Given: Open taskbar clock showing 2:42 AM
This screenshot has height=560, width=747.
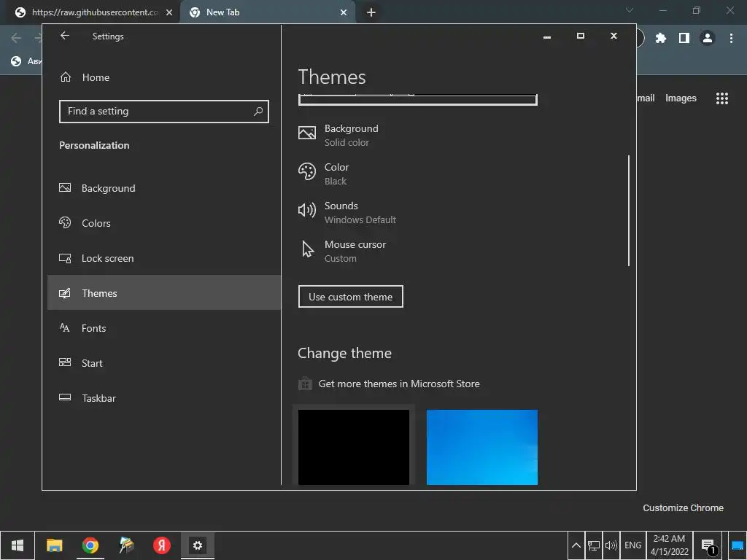Looking at the screenshot, I should pyautogui.click(x=670, y=545).
